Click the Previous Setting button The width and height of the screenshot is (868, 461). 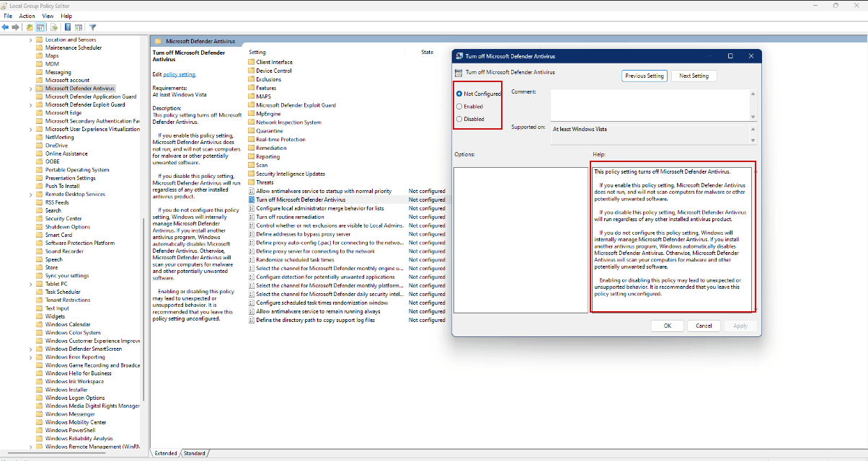(x=645, y=76)
